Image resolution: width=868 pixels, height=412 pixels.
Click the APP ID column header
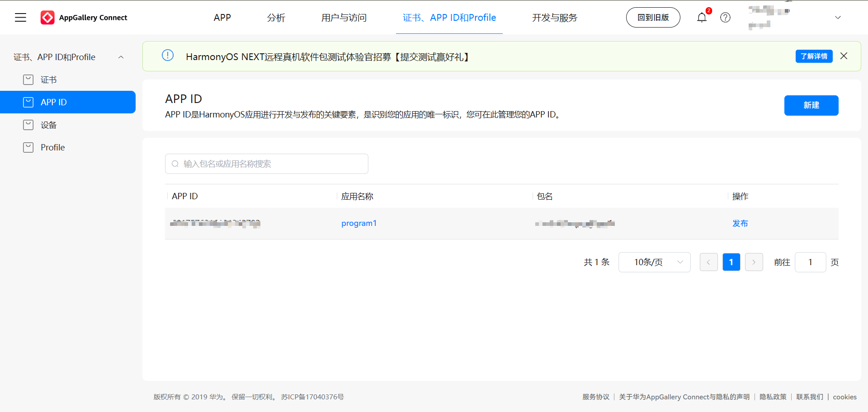click(185, 197)
